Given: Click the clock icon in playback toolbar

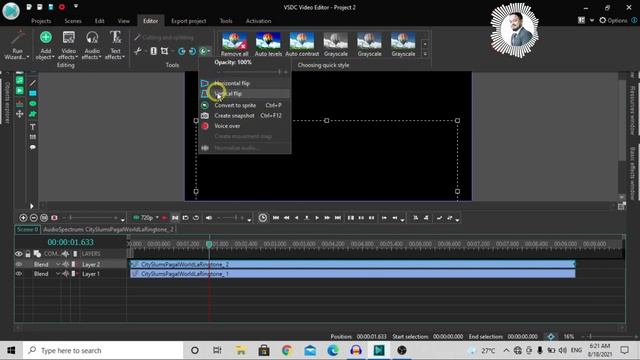Looking at the screenshot, I should tap(263, 218).
